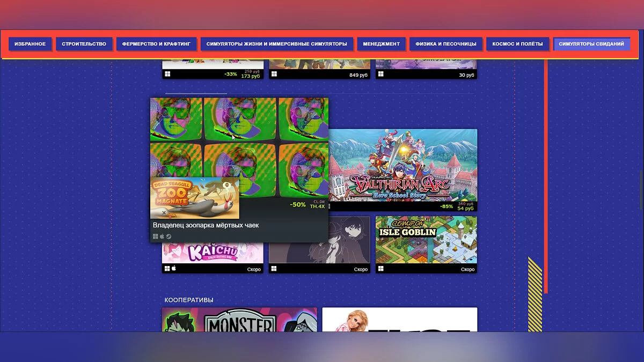
Task: Select the ФЕРМЕРСТВО И КРАФТИНГ tab
Action: click(156, 44)
